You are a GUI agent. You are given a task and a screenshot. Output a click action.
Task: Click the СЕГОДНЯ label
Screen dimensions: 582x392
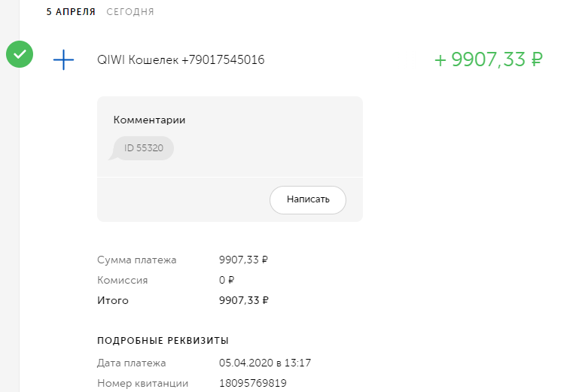pyautogui.click(x=130, y=12)
